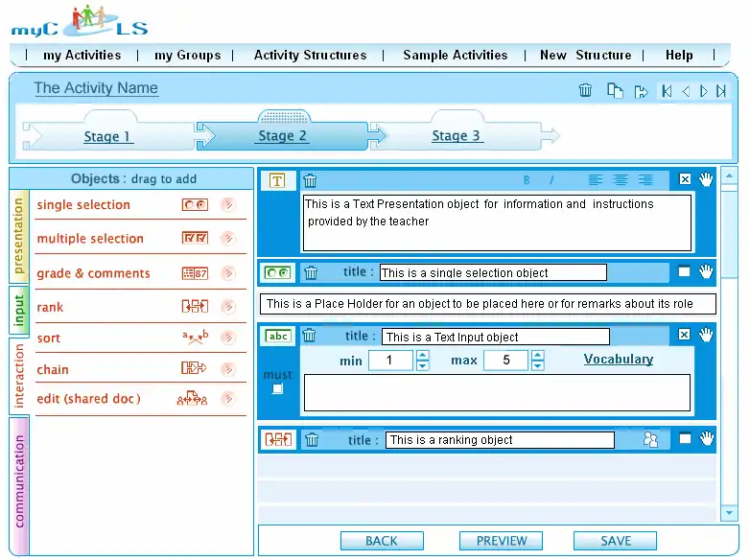Screen dimensions: 750x560
Task: Click the group icon on the ranking object
Action: coord(651,440)
